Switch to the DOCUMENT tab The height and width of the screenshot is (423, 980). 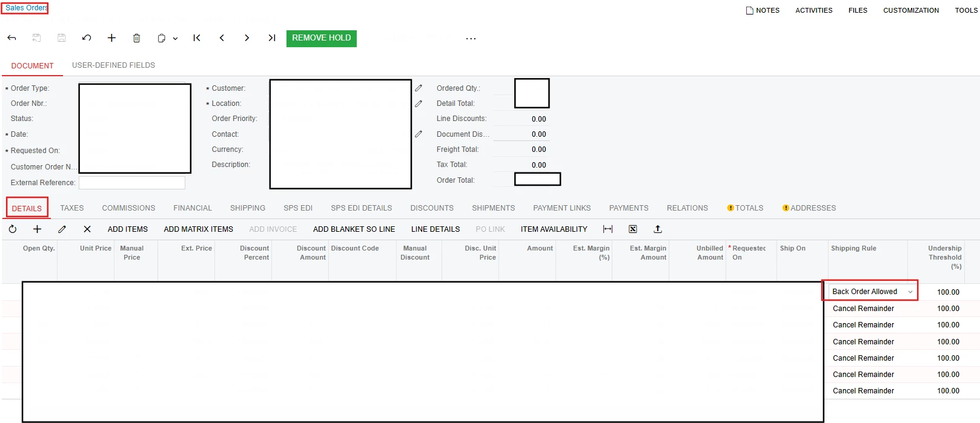point(33,66)
